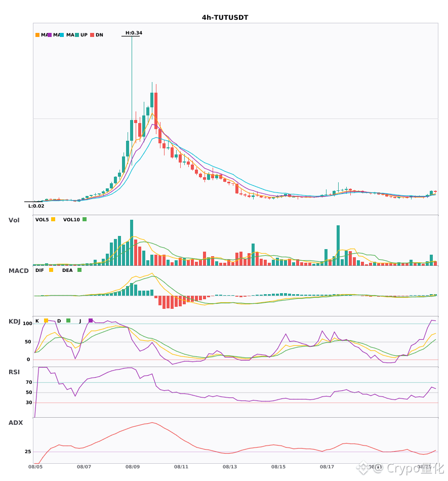448x481 pixels.
Task: Click the peak of the ADX line
Action: tap(152, 423)
